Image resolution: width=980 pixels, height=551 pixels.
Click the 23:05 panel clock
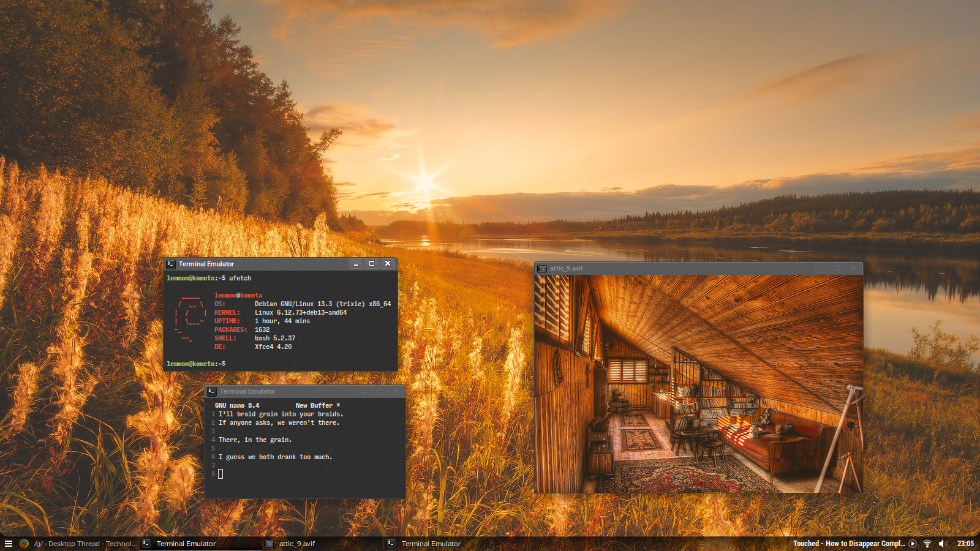[966, 544]
